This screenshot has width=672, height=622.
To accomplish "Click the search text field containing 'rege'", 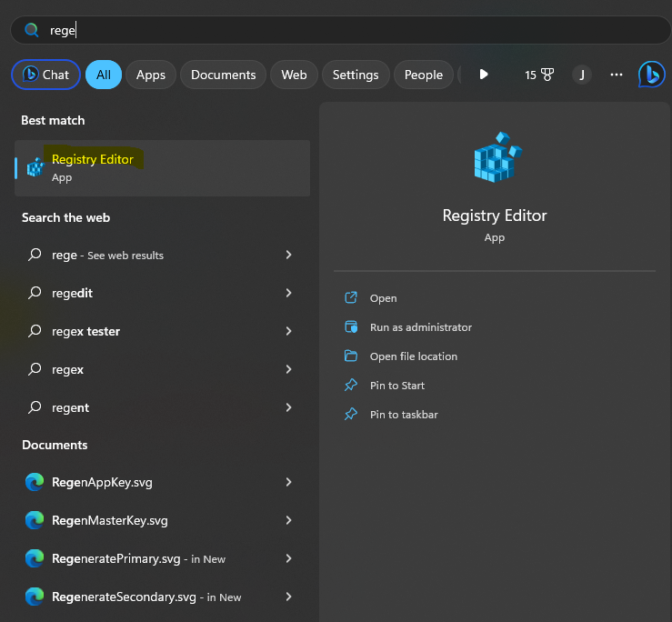I will pos(340,30).
